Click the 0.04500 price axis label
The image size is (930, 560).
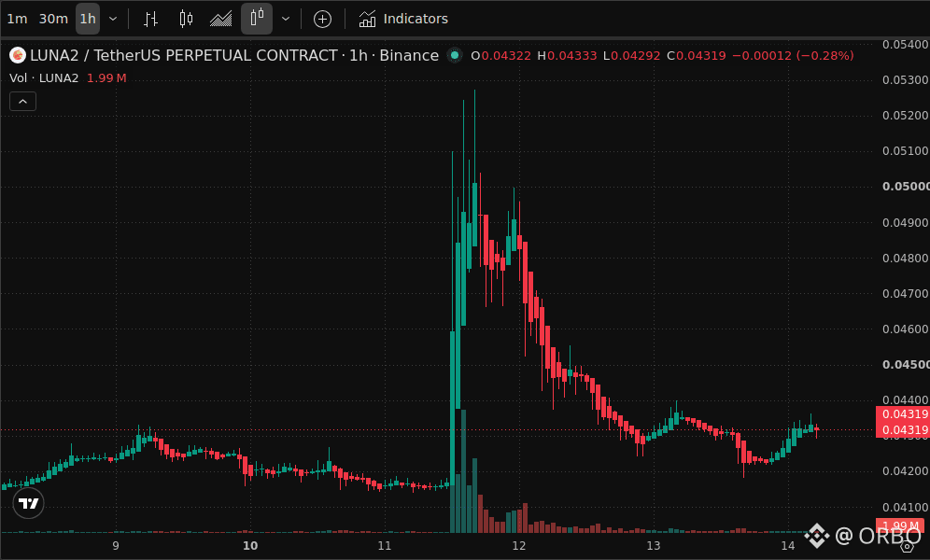point(905,364)
